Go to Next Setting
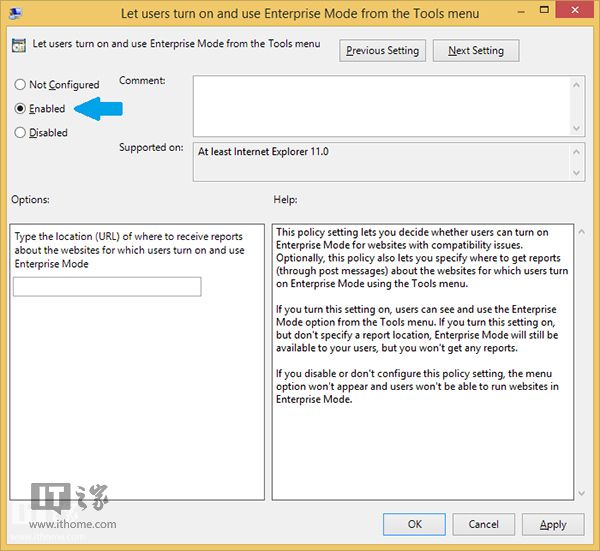Image resolution: width=600 pixels, height=551 pixels. point(476,51)
